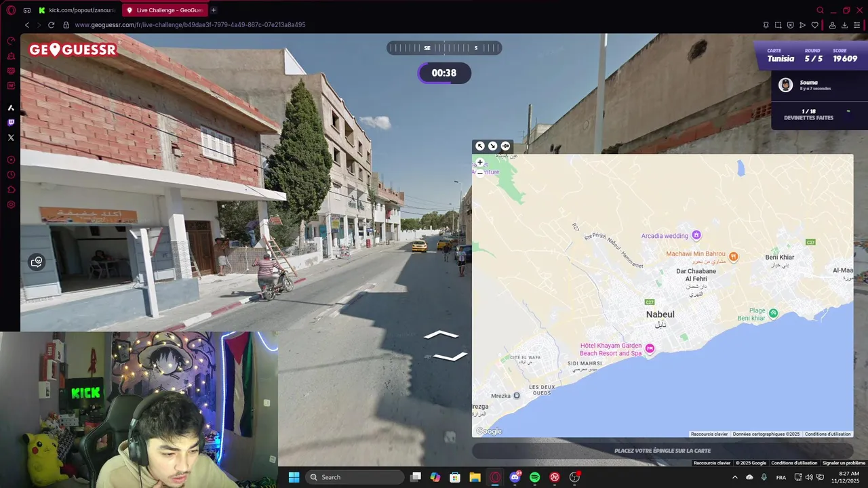Click the Devinettes faites counter
The width and height of the screenshot is (868, 488).
(x=808, y=115)
